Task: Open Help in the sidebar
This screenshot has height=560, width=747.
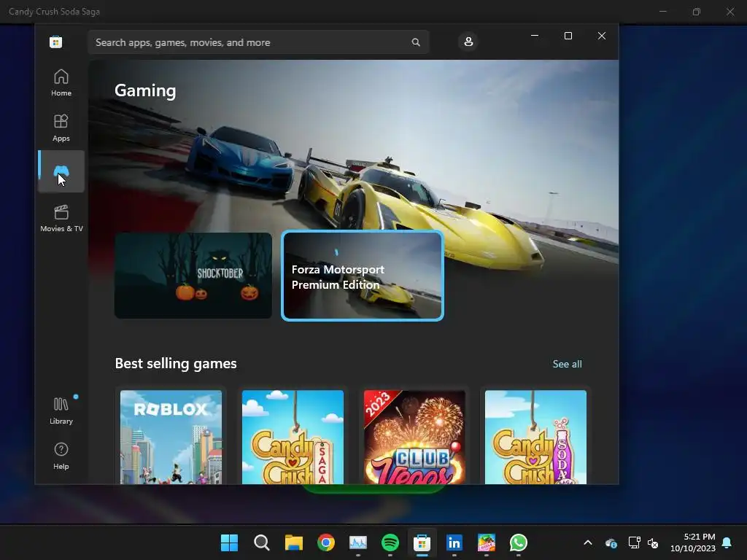Action: [61, 456]
